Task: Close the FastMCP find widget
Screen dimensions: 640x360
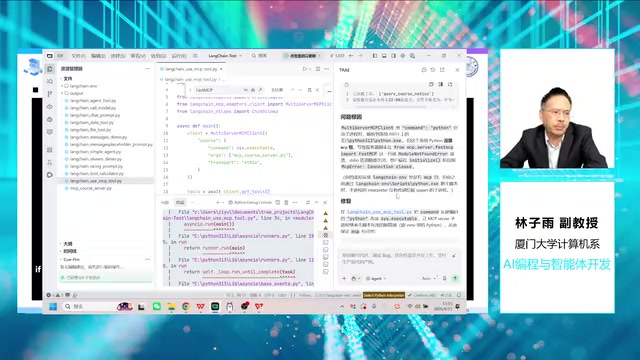Action: [x=317, y=90]
